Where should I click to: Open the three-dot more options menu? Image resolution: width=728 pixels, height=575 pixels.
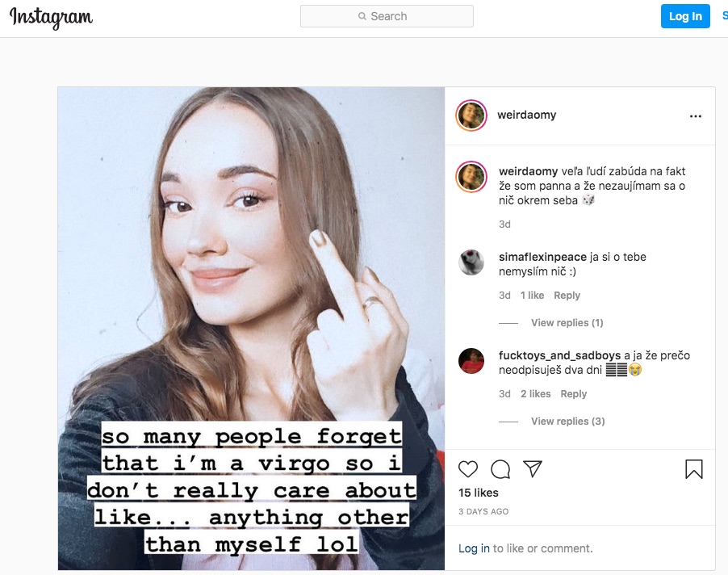pyautogui.click(x=696, y=116)
